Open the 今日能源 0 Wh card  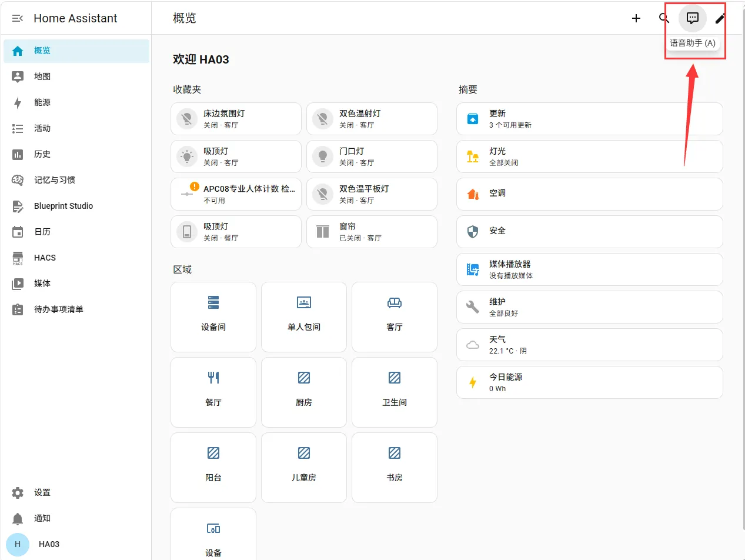pos(590,382)
